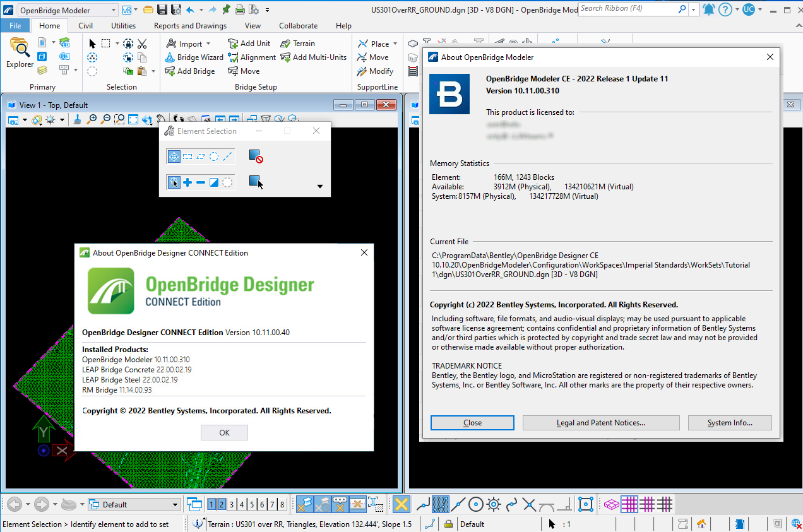Screen dimensions: 803x532
Task: Click Move in Bridge Setup group
Action: pos(244,71)
